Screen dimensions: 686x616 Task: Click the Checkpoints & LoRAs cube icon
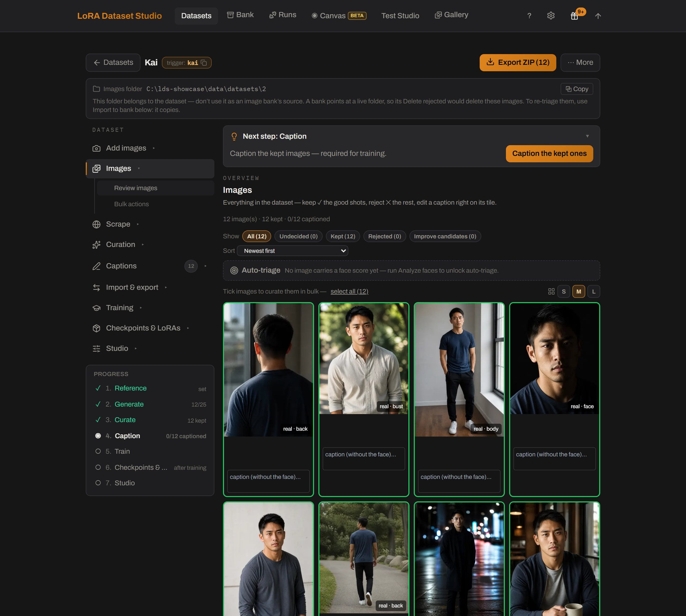point(96,328)
